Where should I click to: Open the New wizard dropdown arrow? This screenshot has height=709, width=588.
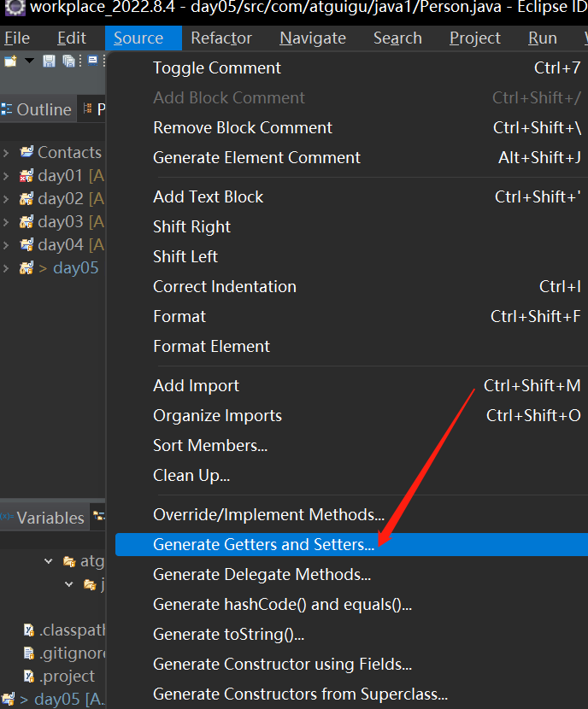pyautogui.click(x=29, y=61)
